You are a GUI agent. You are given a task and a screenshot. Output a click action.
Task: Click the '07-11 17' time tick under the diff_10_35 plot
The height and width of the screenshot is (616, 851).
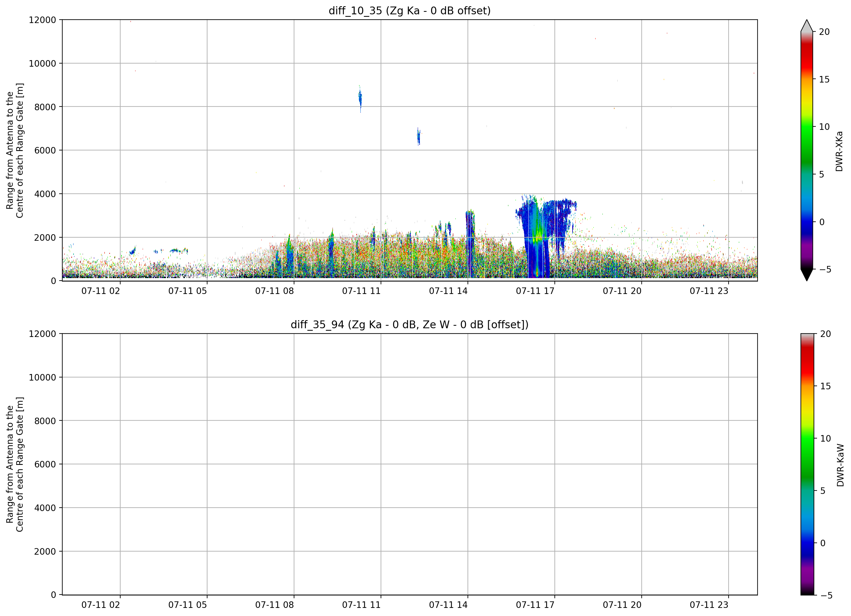[535, 291]
